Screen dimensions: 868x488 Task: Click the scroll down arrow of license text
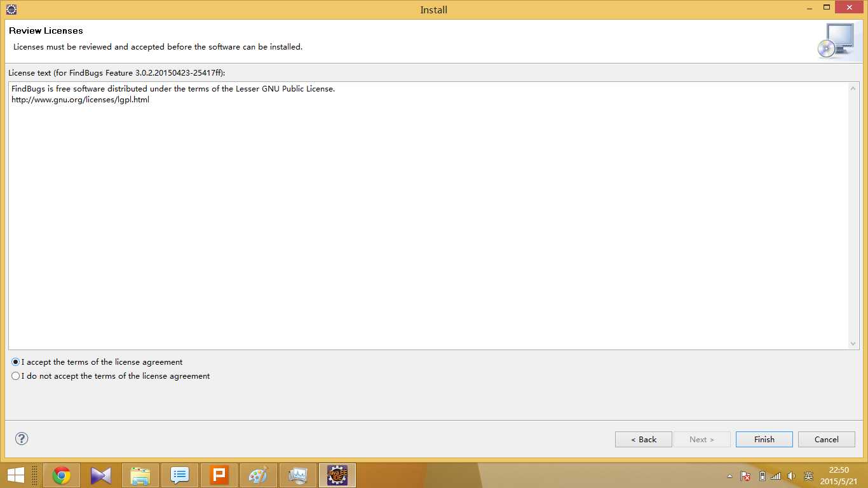click(853, 344)
